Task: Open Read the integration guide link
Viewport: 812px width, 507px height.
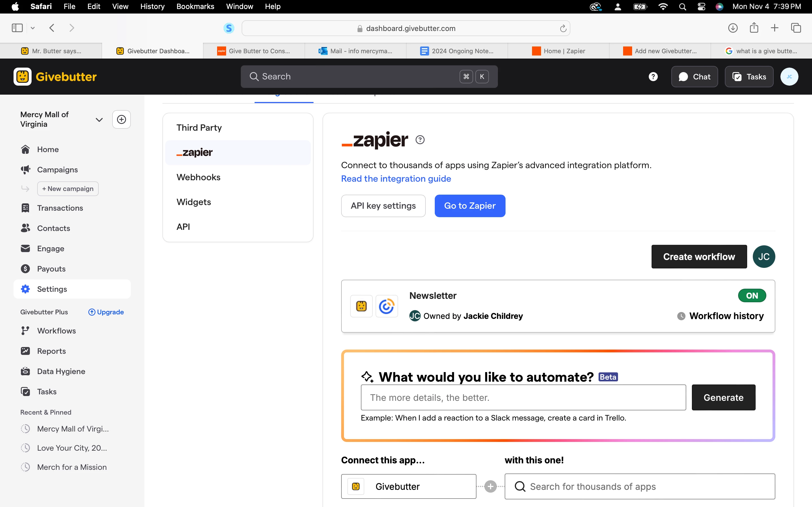Action: click(x=396, y=179)
